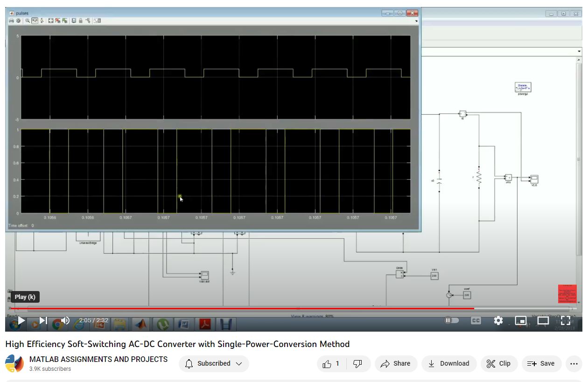The width and height of the screenshot is (588, 382).
Task: Open the Save to playlist menu
Action: (x=540, y=363)
